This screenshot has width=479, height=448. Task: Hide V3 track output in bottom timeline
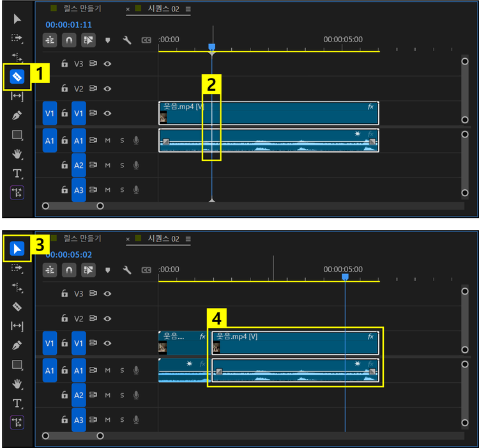[x=107, y=294]
